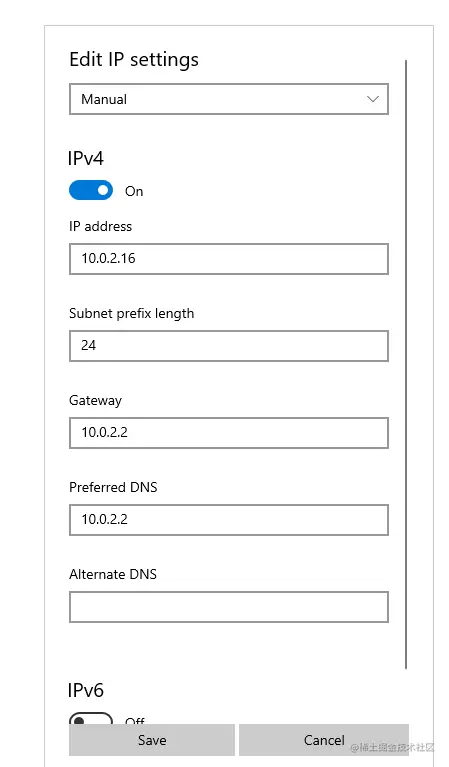Screen dimensions: 449x767
Task: Click the Alternate DNS label
Action: pos(113,574)
